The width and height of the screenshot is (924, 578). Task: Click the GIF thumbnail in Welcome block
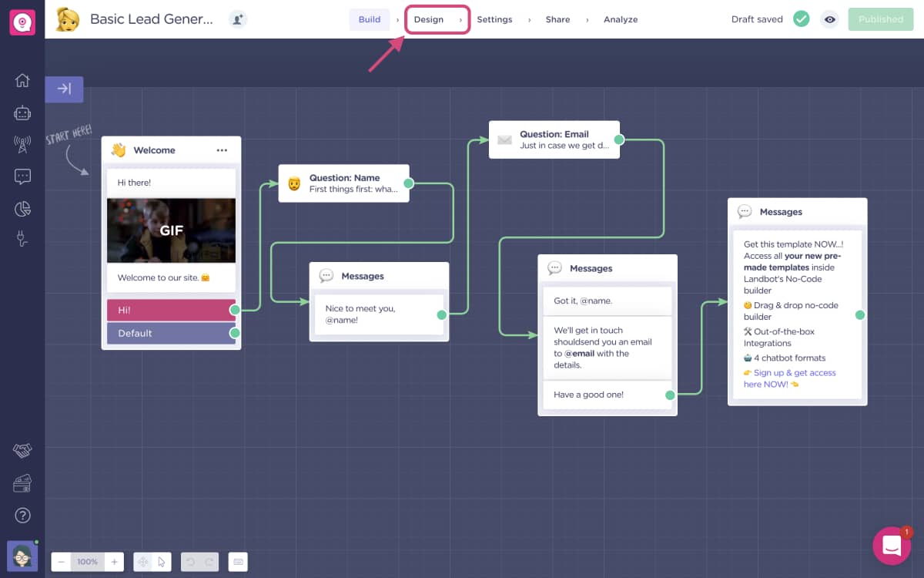coord(171,230)
